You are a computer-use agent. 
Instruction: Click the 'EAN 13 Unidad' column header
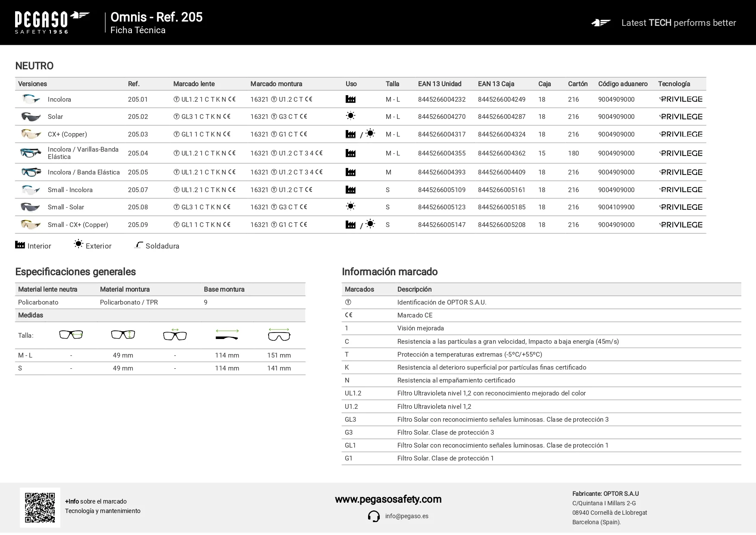440,84
